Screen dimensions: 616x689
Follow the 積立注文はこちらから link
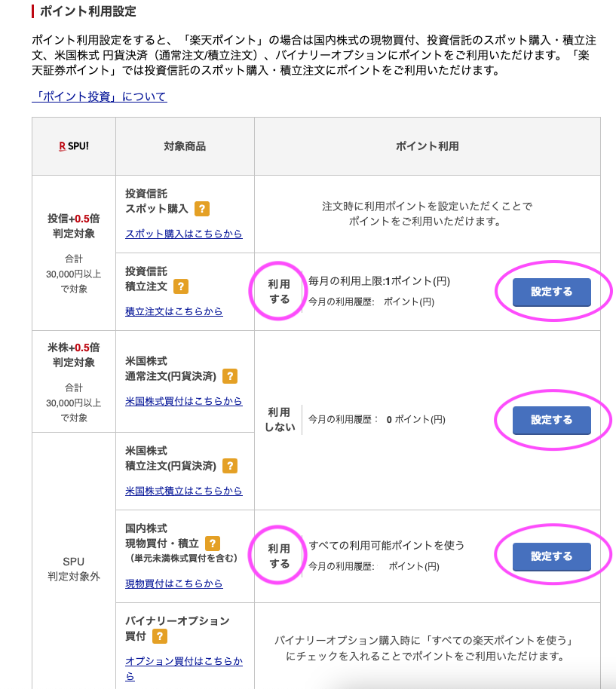coord(174,311)
